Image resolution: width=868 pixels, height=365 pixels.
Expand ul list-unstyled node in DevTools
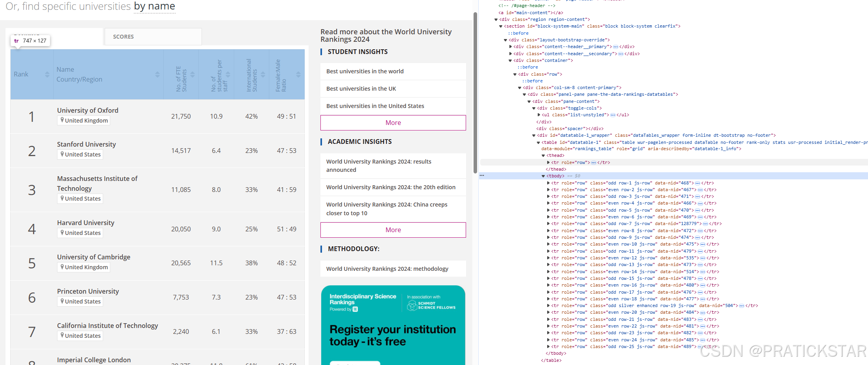[x=539, y=115]
